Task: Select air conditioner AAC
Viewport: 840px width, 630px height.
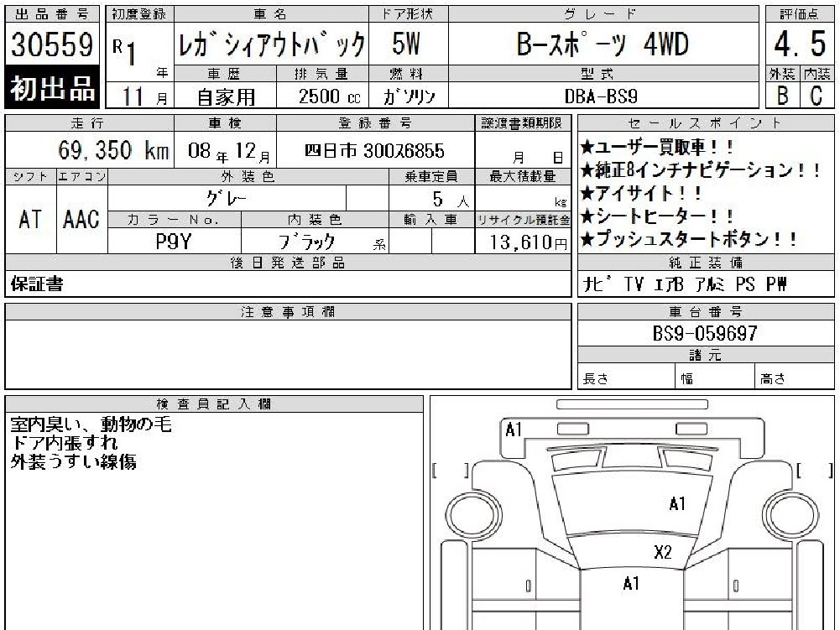Action: [x=81, y=219]
